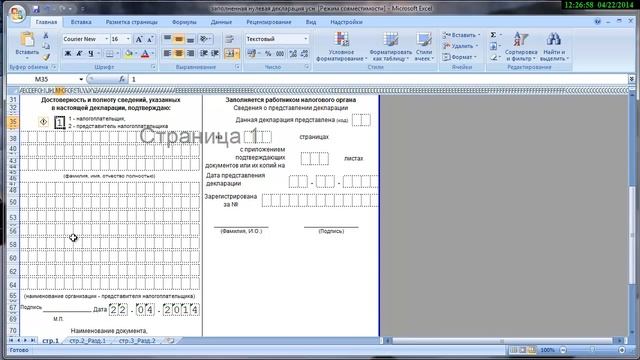Screen dimensions: 640x360
Task: Open sheet tab стр.3_Разд.2
Action: coord(137,341)
